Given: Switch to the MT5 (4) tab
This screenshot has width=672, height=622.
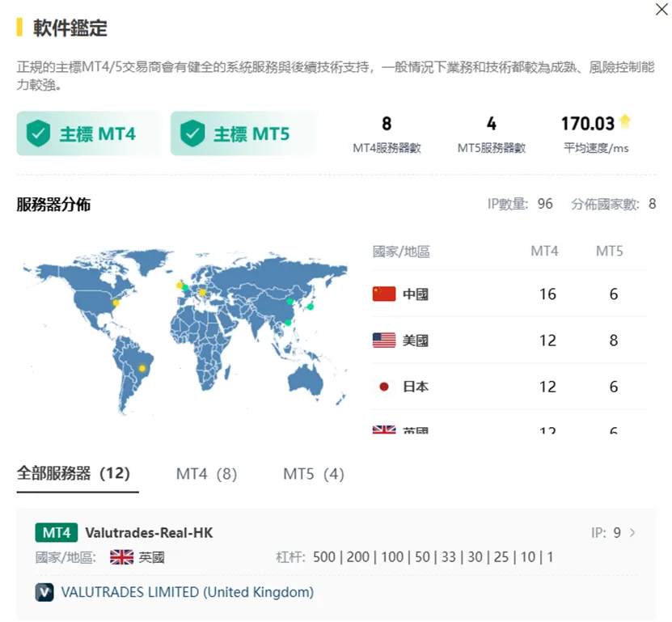Looking at the screenshot, I should (x=314, y=474).
